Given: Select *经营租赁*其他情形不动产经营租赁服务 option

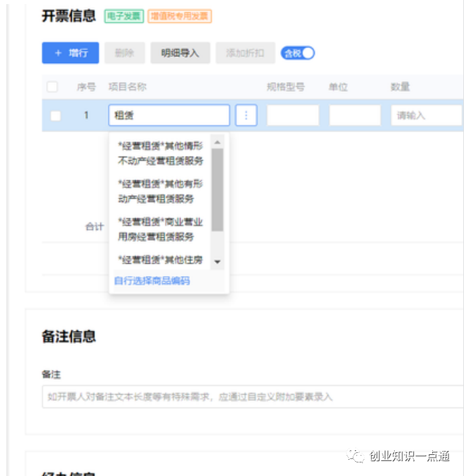Looking at the screenshot, I should click(x=160, y=153).
